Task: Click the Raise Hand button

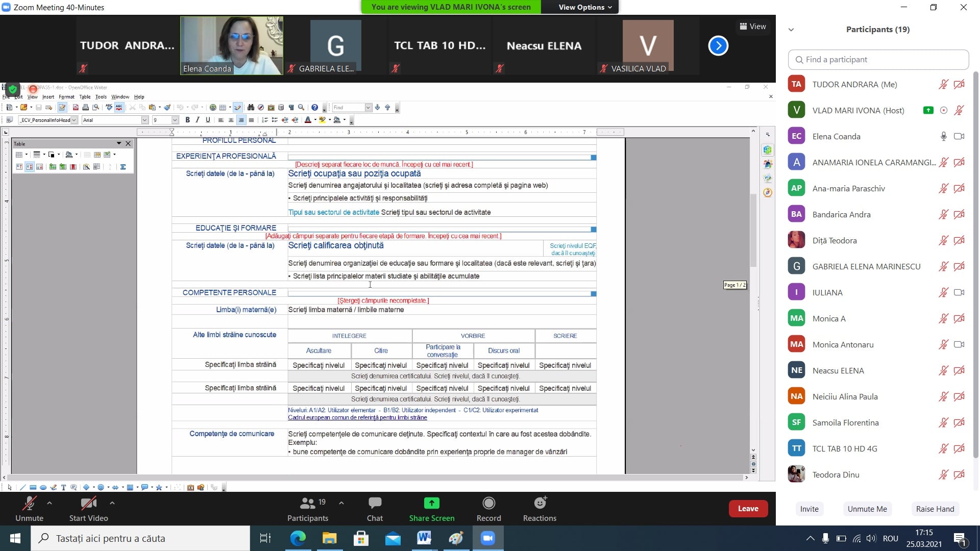Action: 935,509
